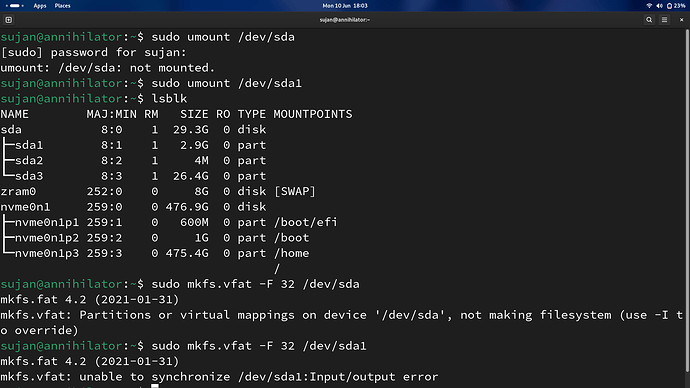The width and height of the screenshot is (690, 388).
Task: Click '[sudo] password for sujan:' line
Action: pos(93,52)
